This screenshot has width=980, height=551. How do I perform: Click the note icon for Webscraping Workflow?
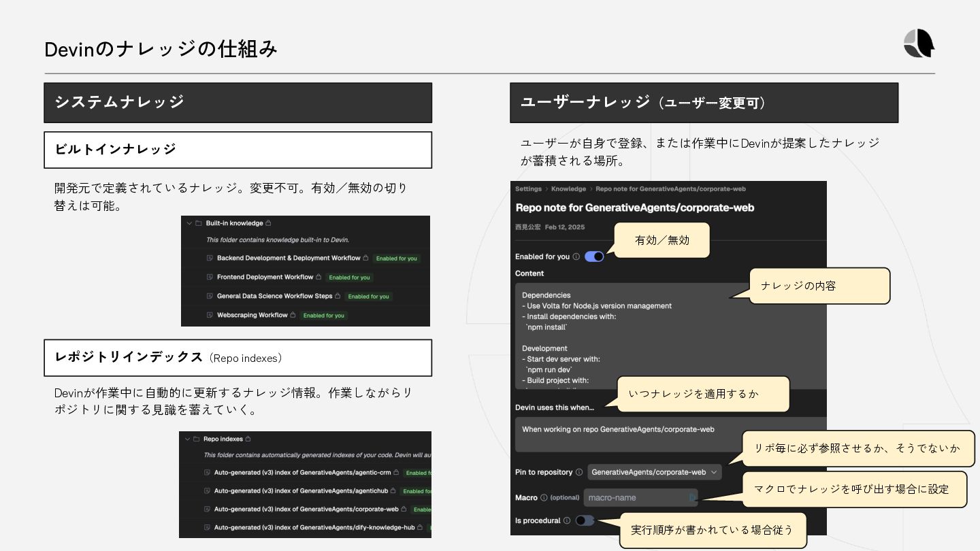pos(210,316)
